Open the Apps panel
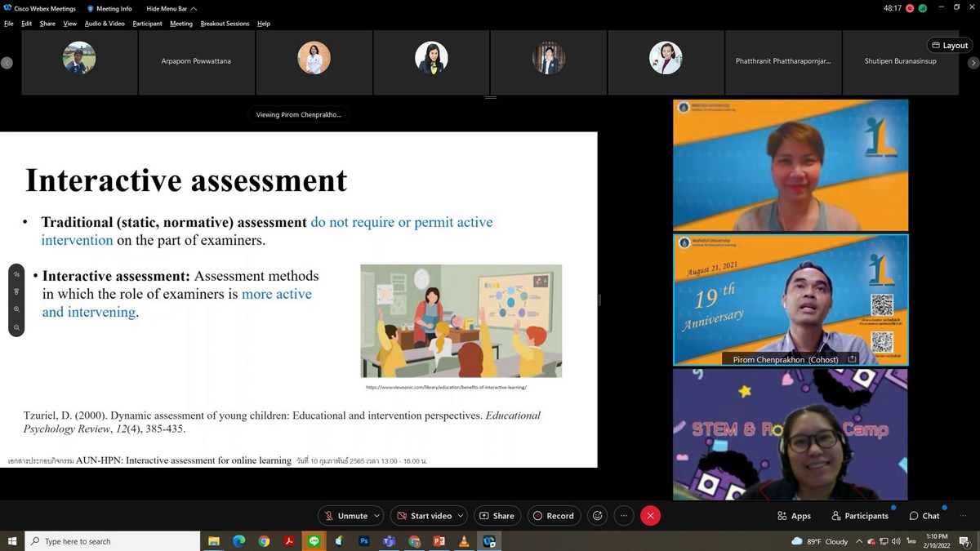The image size is (980, 551). [794, 516]
